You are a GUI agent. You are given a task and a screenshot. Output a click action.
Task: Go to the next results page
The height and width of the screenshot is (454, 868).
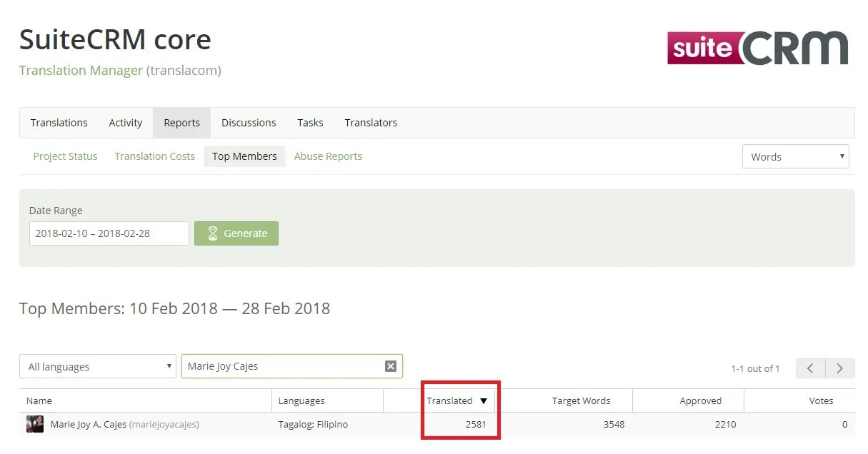click(x=840, y=368)
